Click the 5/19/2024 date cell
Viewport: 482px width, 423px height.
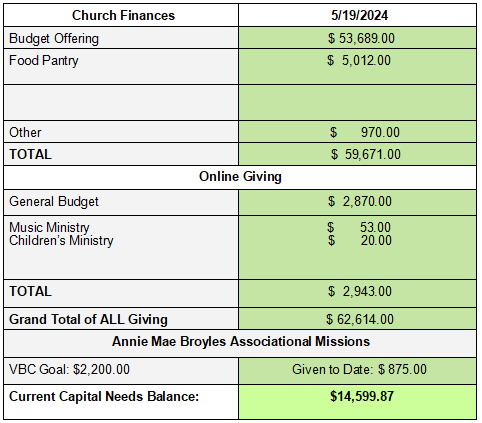pyautogui.click(x=357, y=15)
